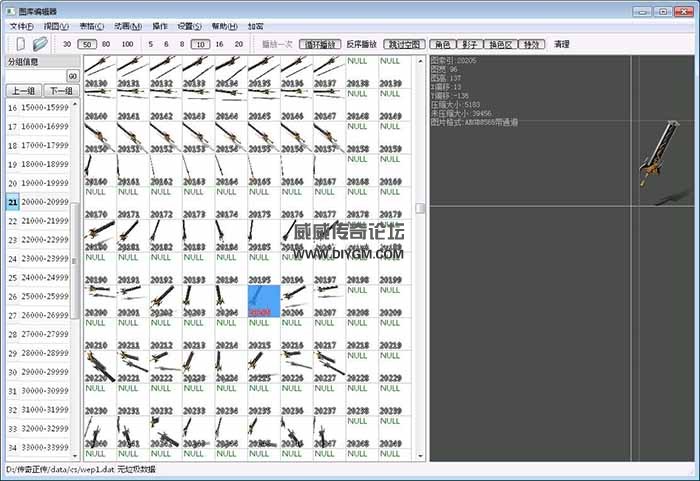The height and width of the screenshot is (481, 700).
Task: Set zoom level to 100
Action: point(128,44)
